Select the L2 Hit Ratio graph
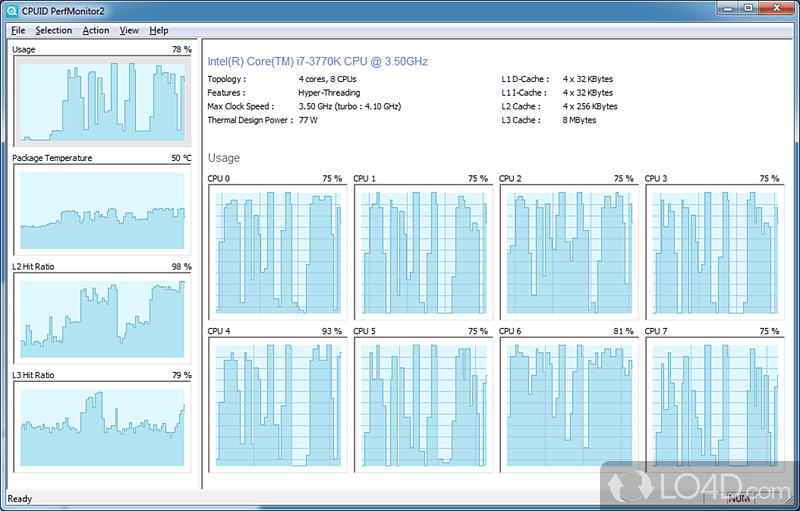Viewport: 800px width, 511px height. (x=102, y=319)
